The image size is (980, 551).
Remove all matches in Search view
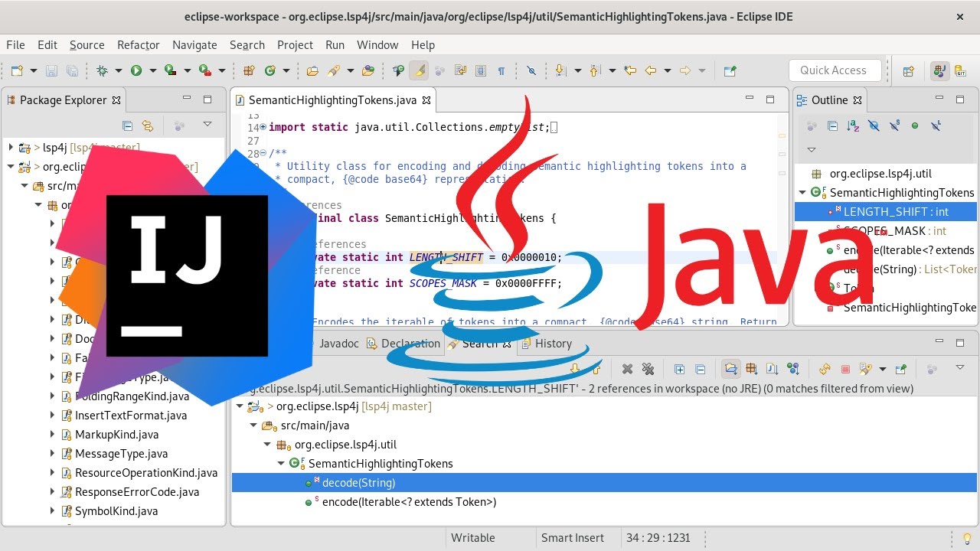pyautogui.click(x=648, y=369)
